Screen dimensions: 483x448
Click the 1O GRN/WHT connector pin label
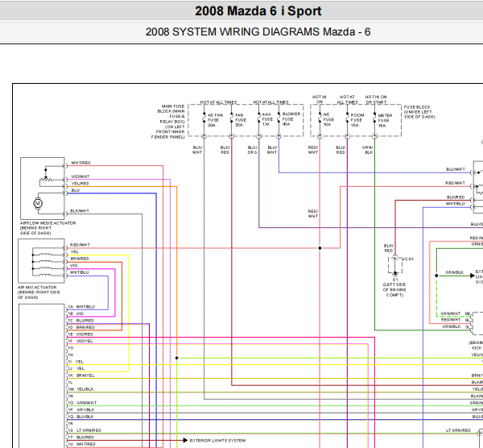coord(82,403)
